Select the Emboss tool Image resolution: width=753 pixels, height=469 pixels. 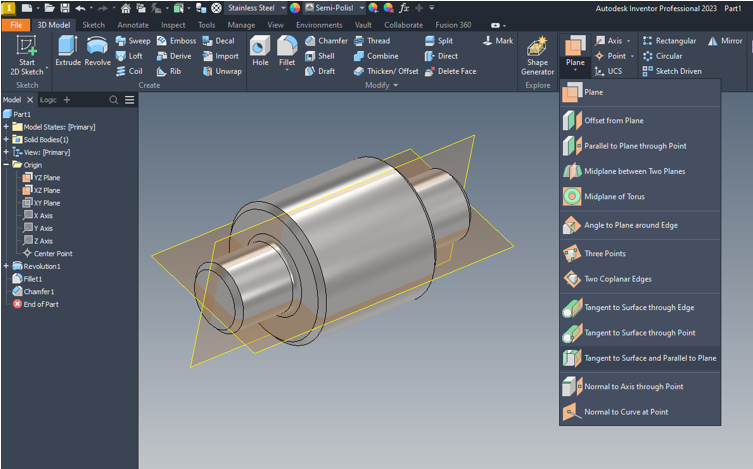coord(176,41)
